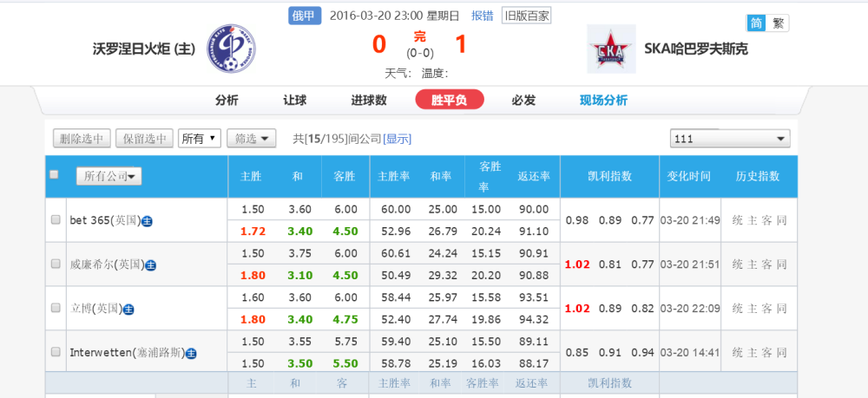Screen dimensions: 868x398
Task: Check the bet 365 row checkbox
Action: click(56, 219)
